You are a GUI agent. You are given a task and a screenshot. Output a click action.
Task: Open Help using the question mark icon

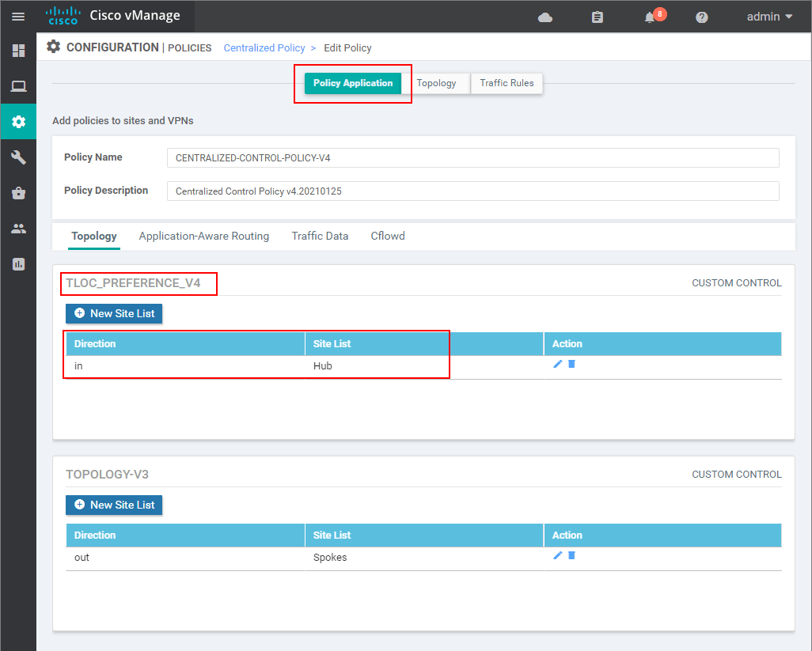tap(701, 17)
